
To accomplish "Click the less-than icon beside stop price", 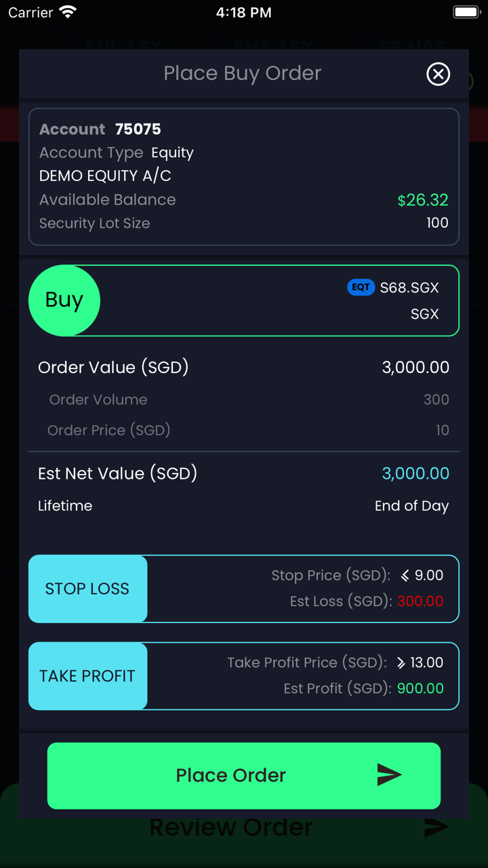I will coord(405,576).
